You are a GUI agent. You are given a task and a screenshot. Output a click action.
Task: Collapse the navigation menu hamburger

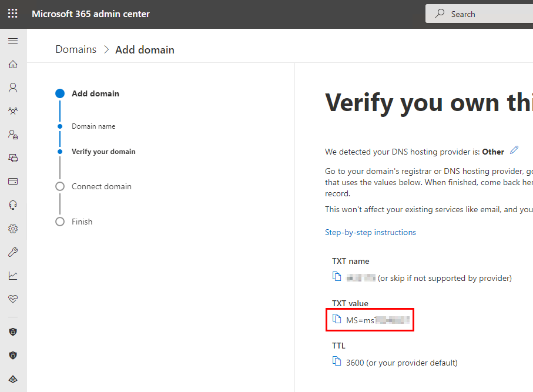click(x=13, y=41)
